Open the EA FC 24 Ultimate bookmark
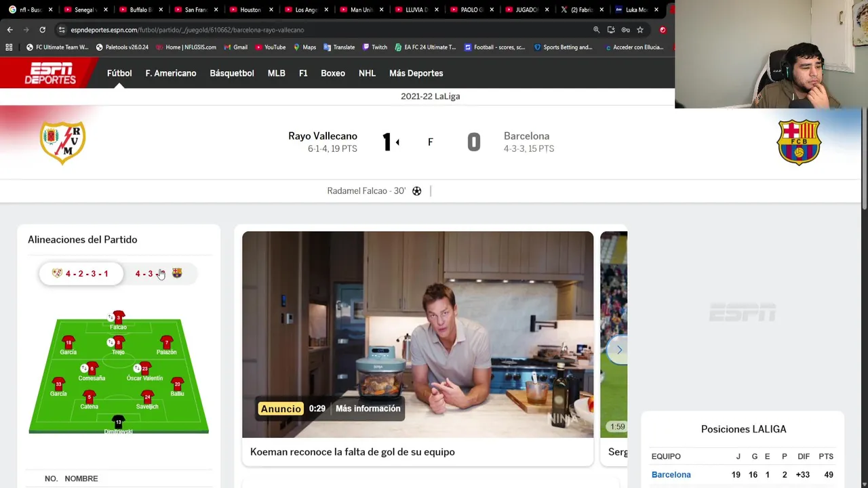 425,47
